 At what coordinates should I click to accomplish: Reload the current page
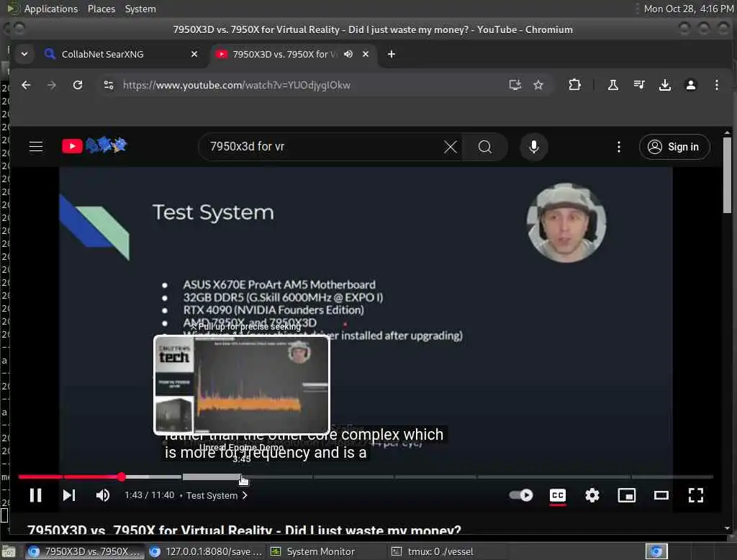click(x=78, y=85)
